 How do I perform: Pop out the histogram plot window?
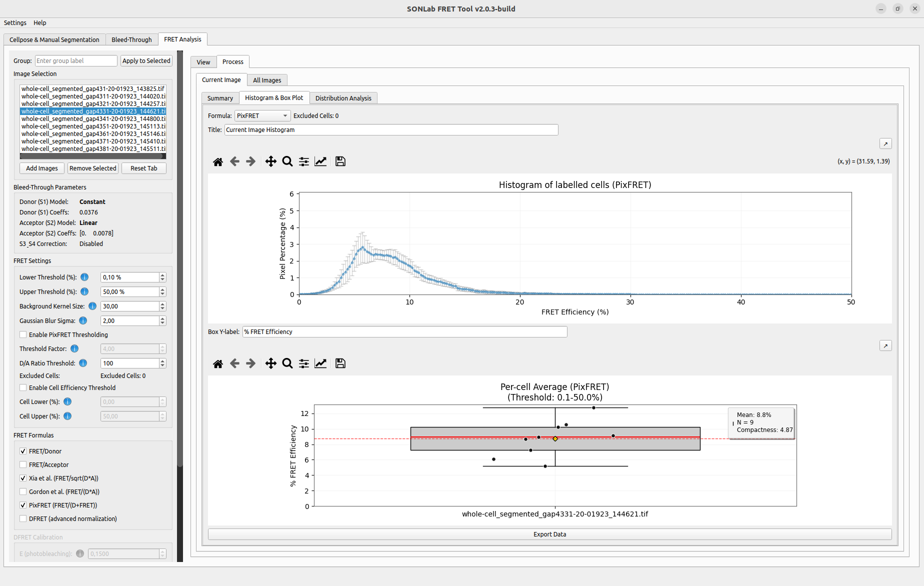tap(885, 144)
